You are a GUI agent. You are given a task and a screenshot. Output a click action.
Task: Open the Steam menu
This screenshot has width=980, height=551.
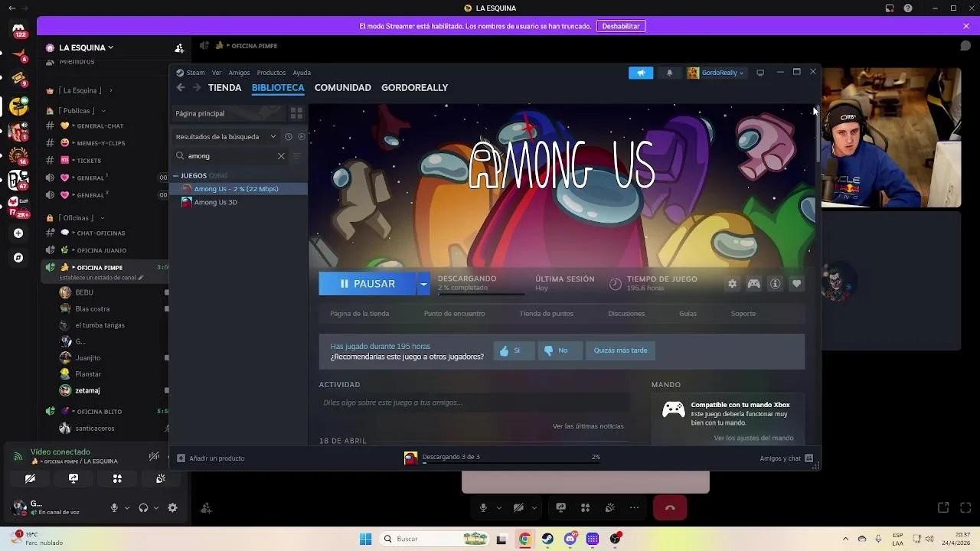(x=195, y=73)
